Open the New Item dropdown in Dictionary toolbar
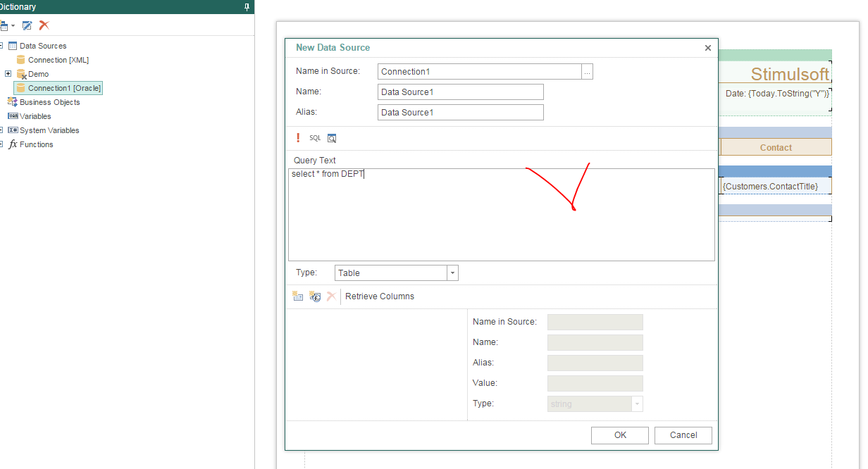 click(x=7, y=25)
